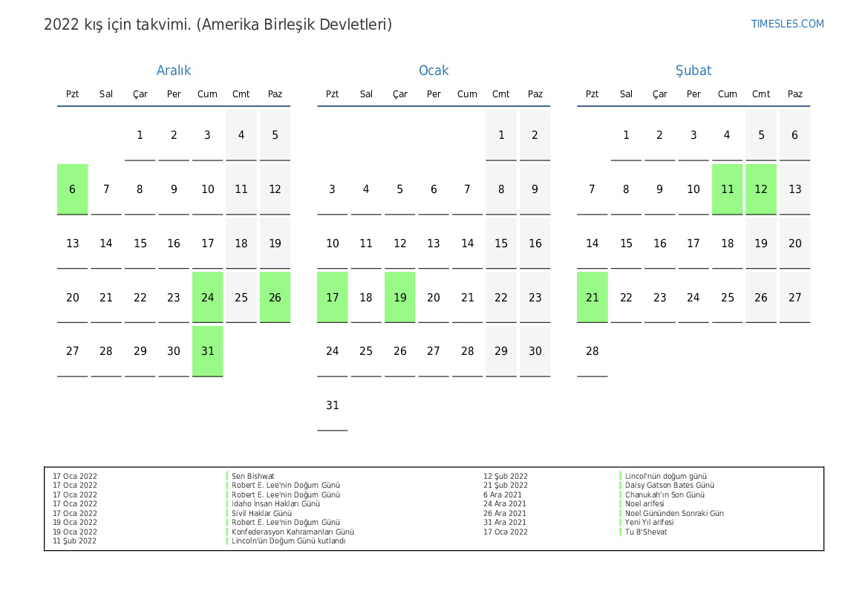The width and height of the screenshot is (868, 614).
Task: Select February 21 highlighted date
Action: (x=592, y=297)
